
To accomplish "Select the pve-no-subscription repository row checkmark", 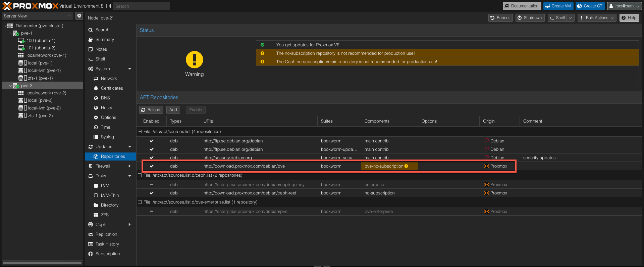I will pos(152,166).
